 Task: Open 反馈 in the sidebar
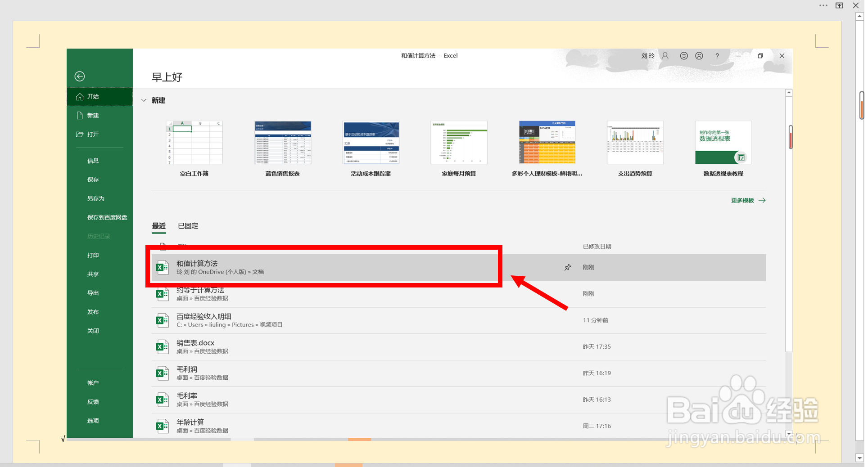93,402
